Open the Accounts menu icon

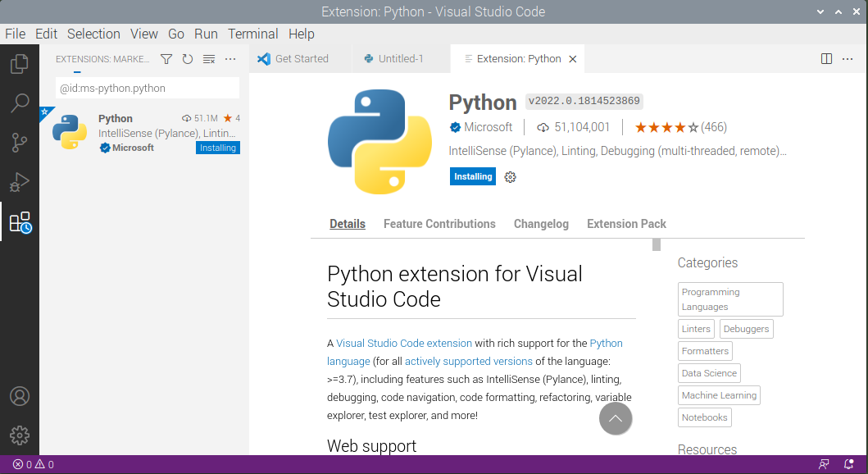point(20,396)
